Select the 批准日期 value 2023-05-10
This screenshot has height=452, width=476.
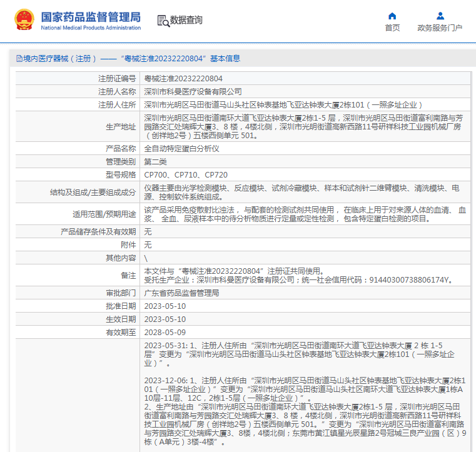165,306
